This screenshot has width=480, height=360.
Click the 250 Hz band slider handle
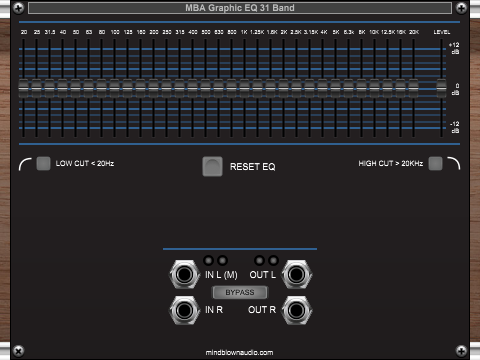coord(166,88)
